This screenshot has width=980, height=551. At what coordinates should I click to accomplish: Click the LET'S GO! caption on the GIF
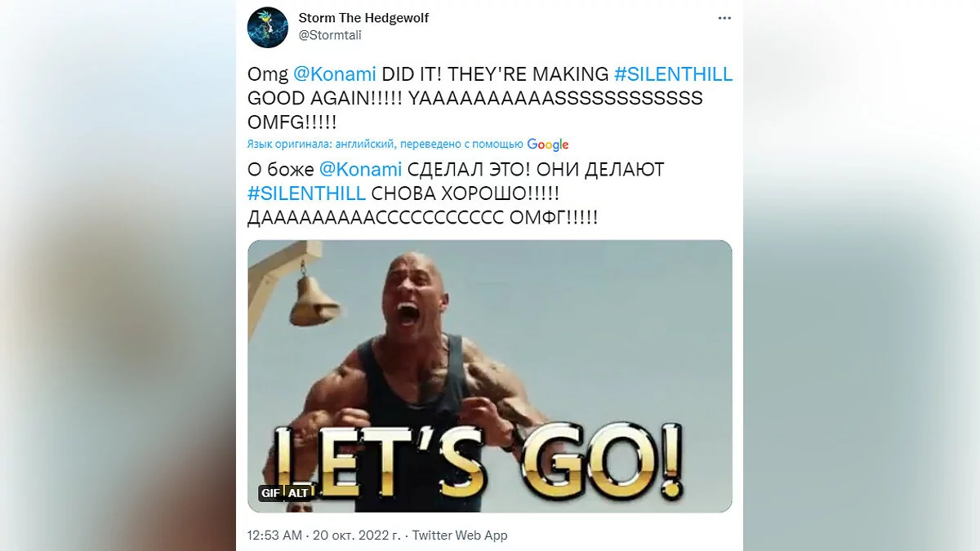[478, 461]
